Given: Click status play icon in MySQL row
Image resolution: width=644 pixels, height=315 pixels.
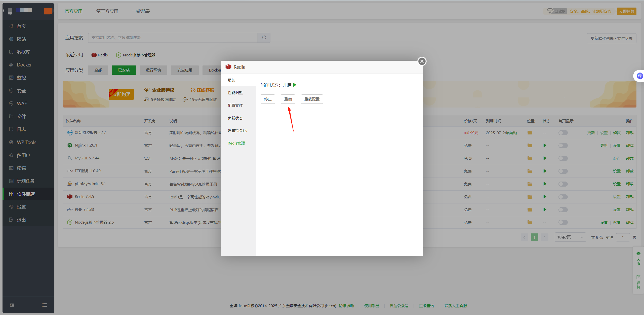Looking at the screenshot, I should (545, 158).
